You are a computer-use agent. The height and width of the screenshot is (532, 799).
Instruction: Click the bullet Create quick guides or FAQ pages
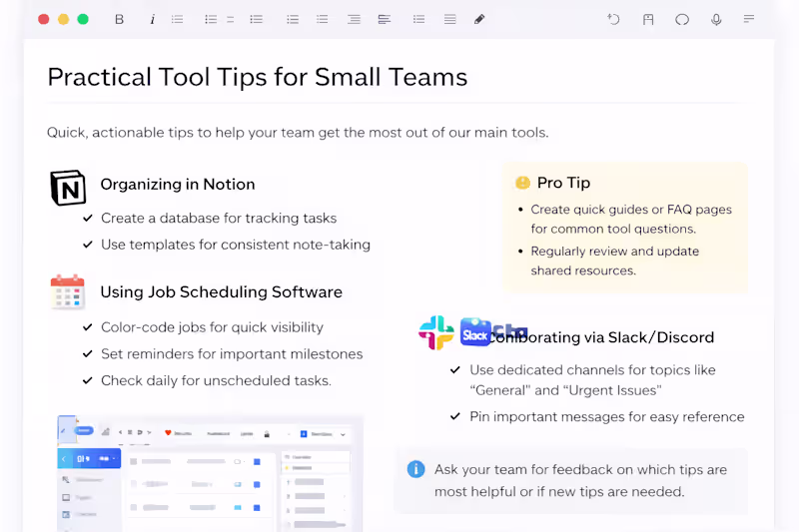[x=631, y=219]
